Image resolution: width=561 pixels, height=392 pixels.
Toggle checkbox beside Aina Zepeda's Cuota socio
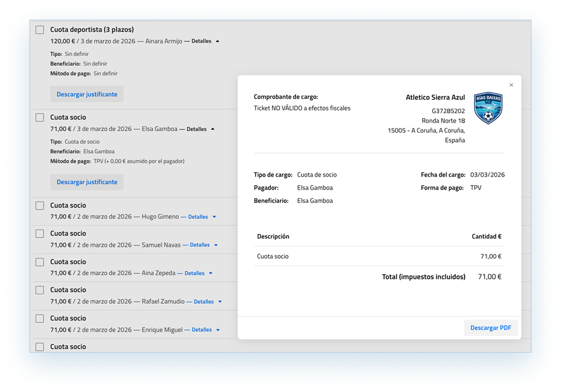click(x=40, y=262)
